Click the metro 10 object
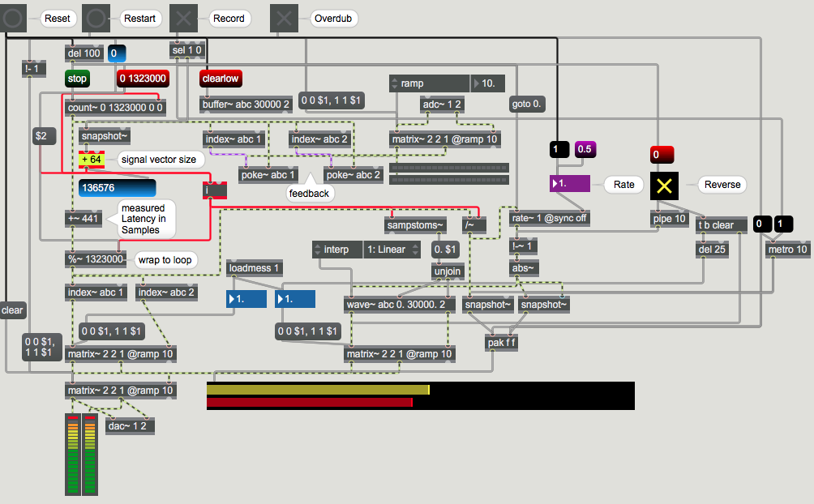The height and width of the screenshot is (504, 814). point(787,249)
